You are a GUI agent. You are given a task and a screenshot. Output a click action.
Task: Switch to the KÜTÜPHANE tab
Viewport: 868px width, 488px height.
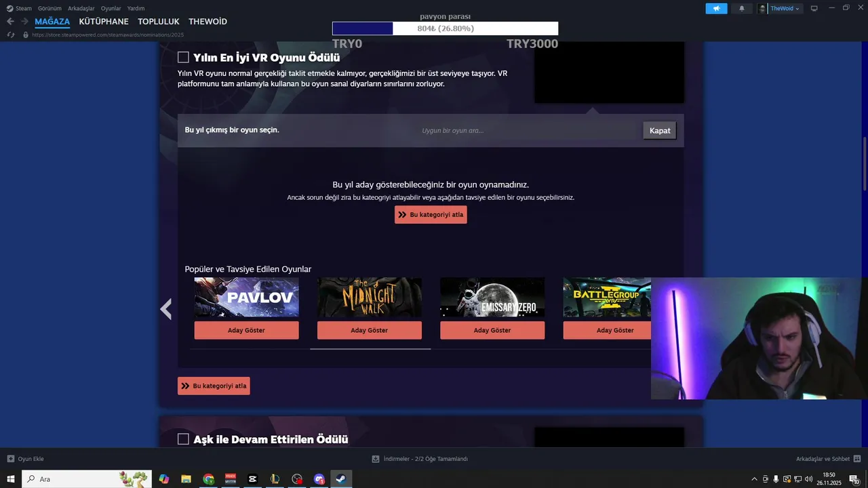pyautogui.click(x=104, y=22)
